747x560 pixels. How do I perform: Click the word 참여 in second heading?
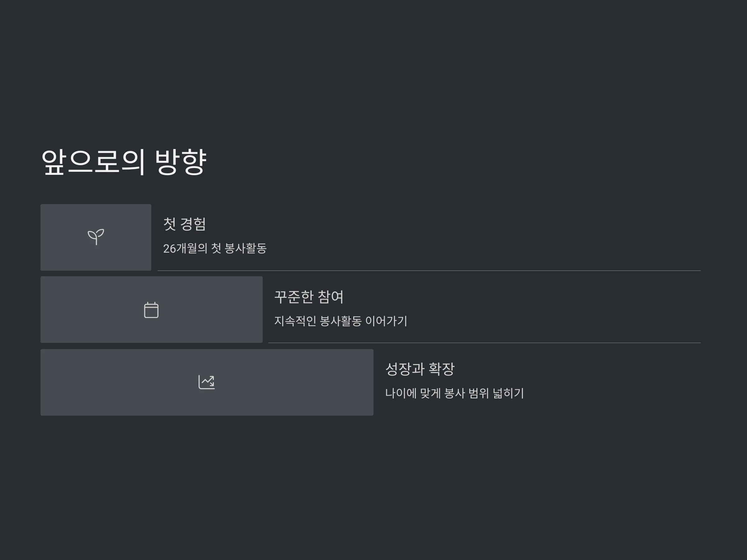331,297
